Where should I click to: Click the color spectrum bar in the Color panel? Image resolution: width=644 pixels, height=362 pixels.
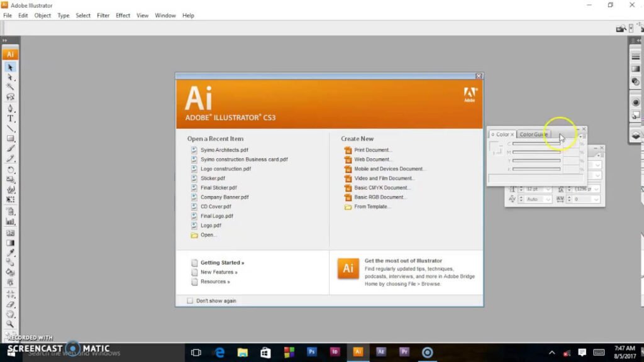point(535,178)
